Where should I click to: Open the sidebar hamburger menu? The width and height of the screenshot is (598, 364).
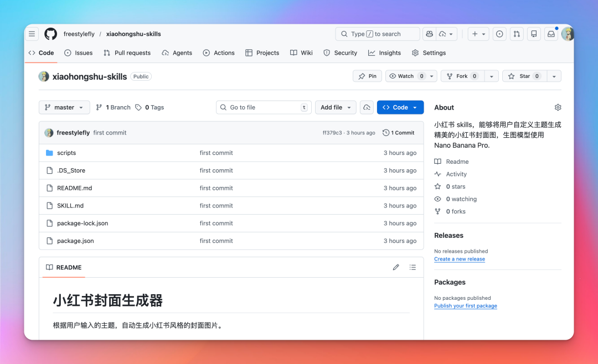point(32,33)
